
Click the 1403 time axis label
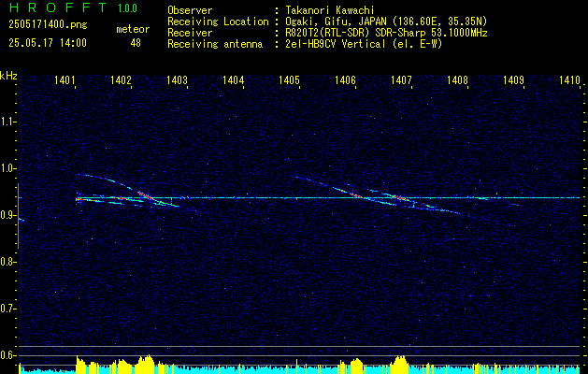click(177, 79)
